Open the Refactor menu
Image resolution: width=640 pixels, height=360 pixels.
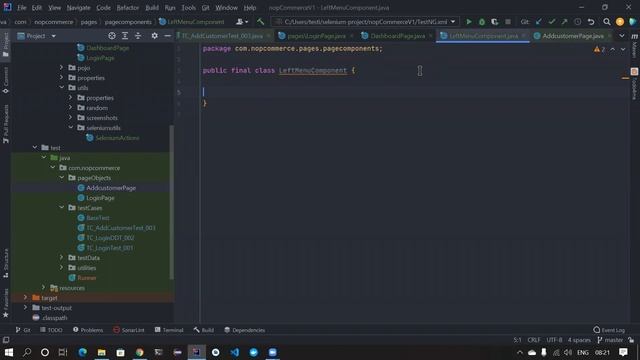coord(128,8)
